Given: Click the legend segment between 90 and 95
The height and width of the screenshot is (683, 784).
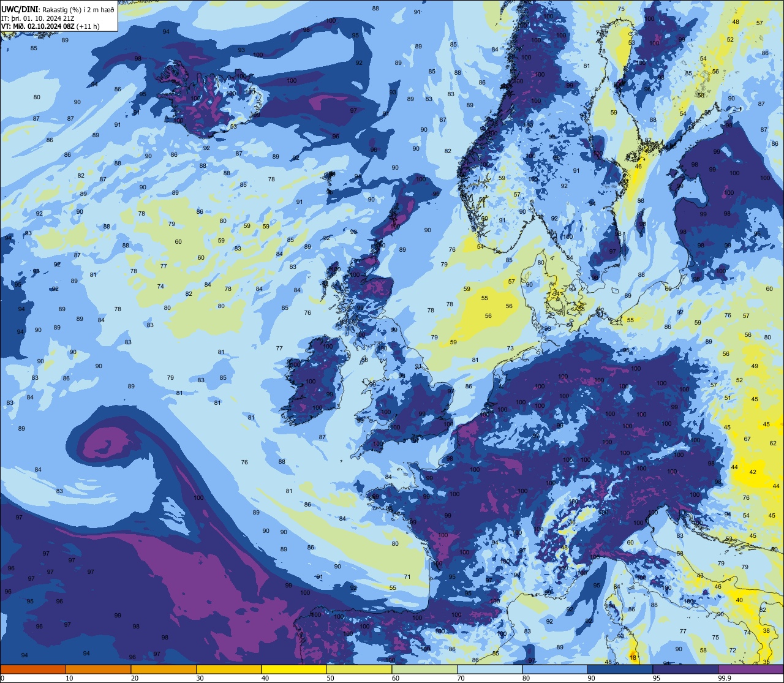Looking at the screenshot, I should pyautogui.click(x=620, y=669).
